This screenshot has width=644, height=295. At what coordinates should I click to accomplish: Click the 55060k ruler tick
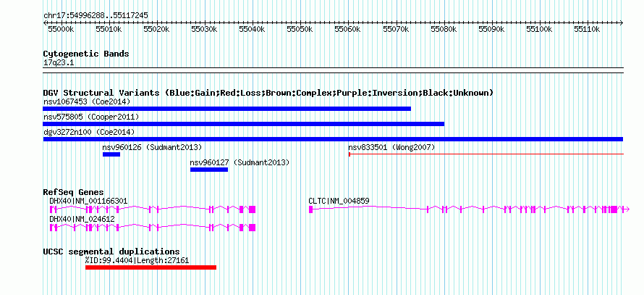click(348, 29)
